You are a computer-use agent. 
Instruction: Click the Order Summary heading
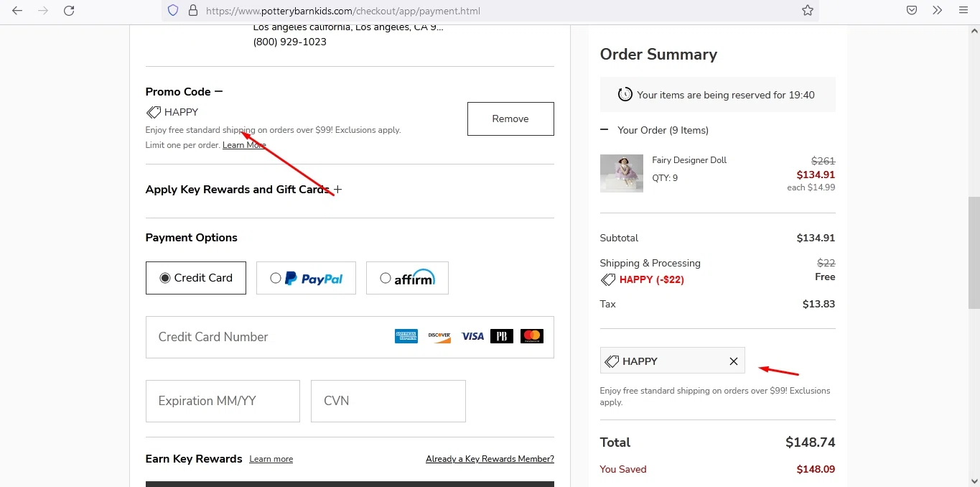click(x=658, y=55)
